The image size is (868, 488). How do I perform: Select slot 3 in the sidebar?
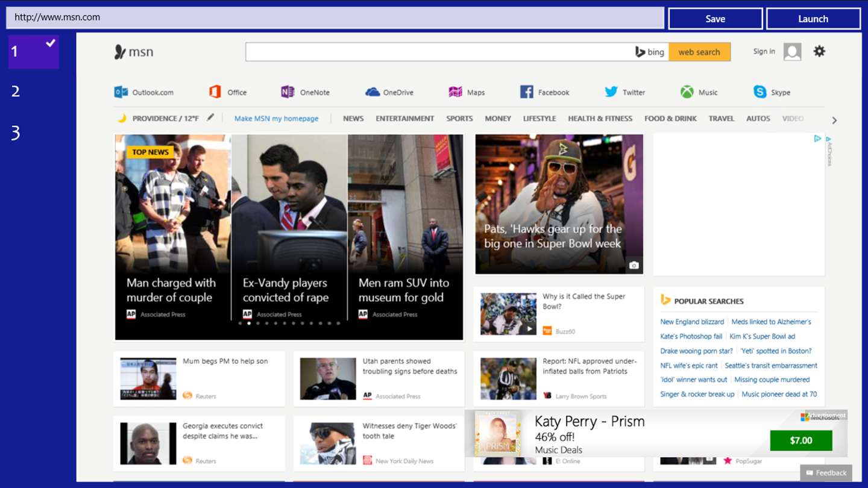coord(16,133)
